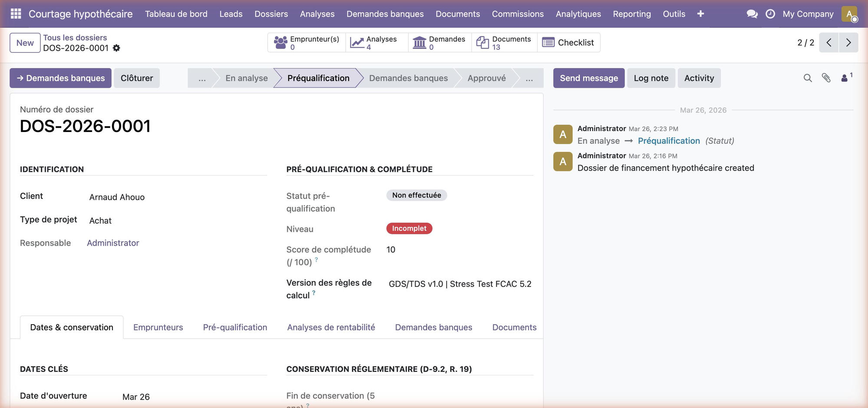Viewport: 868px width, 408px height.
Task: Click the arrow Demandes banques action button
Action: 60,78
